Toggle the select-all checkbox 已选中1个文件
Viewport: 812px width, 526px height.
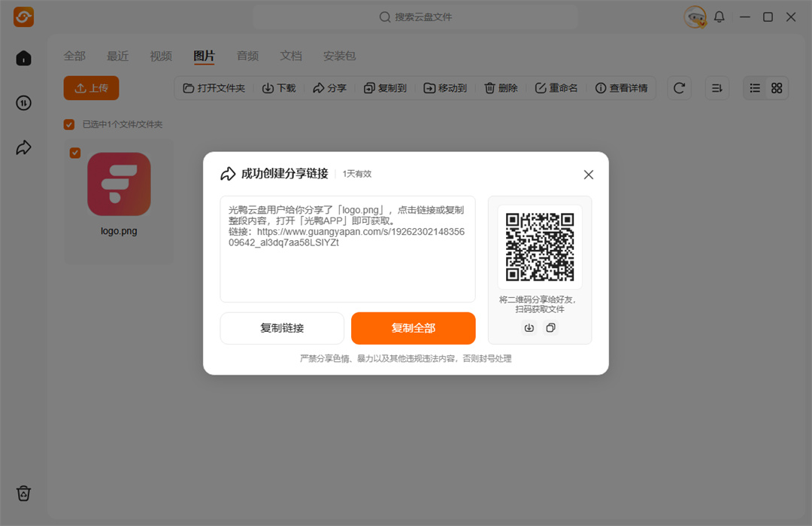click(x=69, y=124)
